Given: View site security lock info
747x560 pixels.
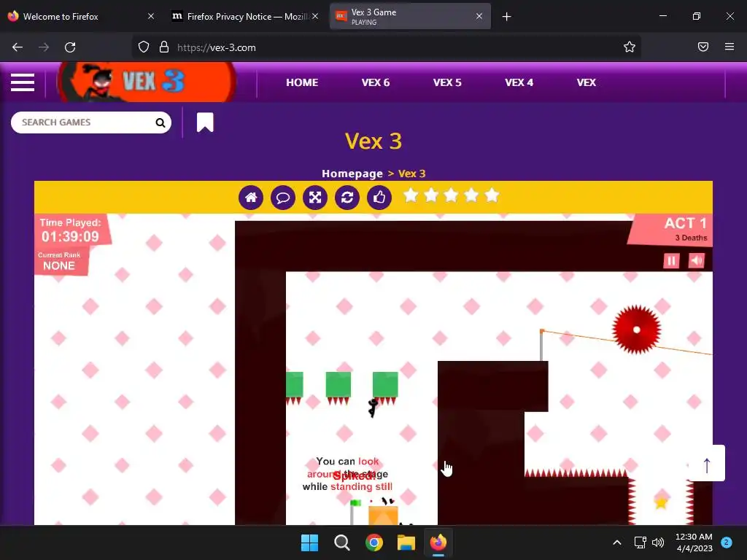Looking at the screenshot, I should point(164,47).
